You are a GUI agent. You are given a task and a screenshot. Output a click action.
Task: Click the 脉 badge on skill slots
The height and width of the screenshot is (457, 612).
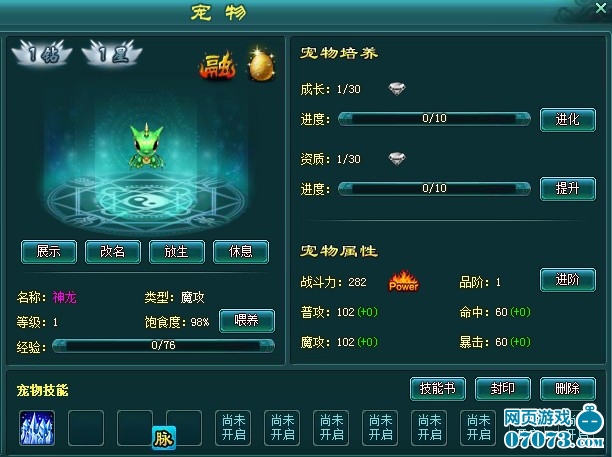point(164,438)
